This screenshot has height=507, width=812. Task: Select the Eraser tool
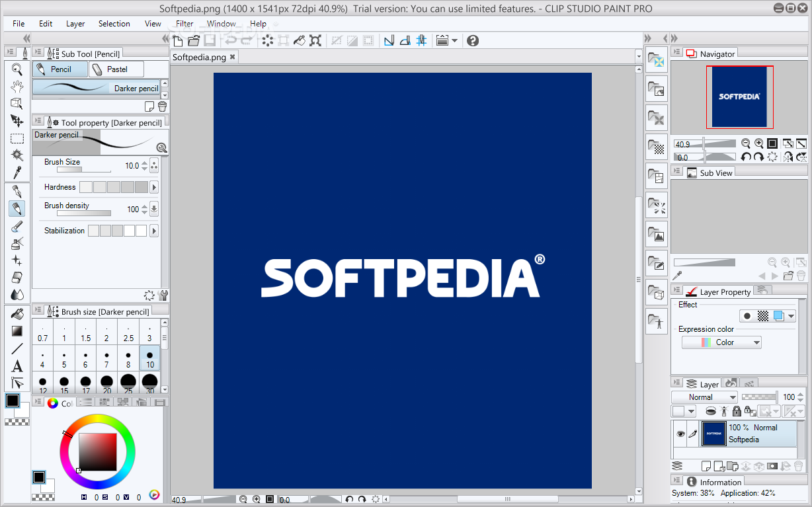(x=17, y=278)
